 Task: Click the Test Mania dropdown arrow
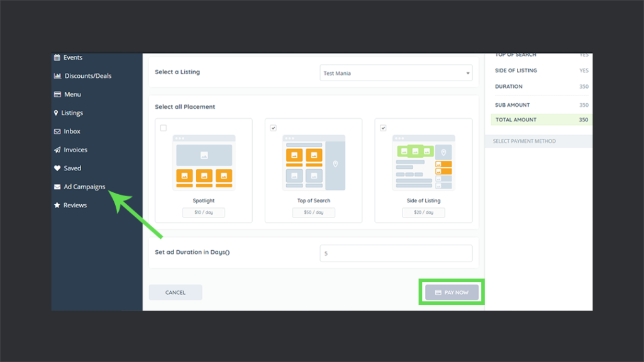468,72
